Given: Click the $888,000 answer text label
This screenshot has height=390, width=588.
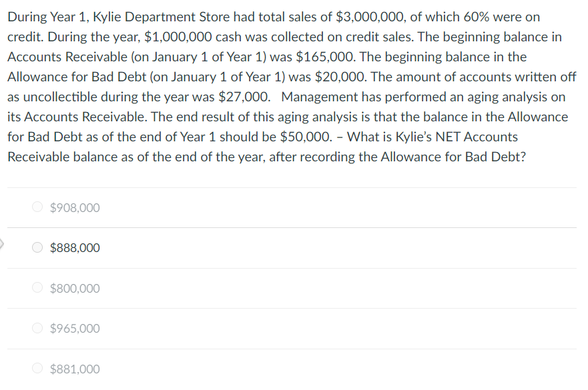Looking at the screenshot, I should tap(74, 247).
